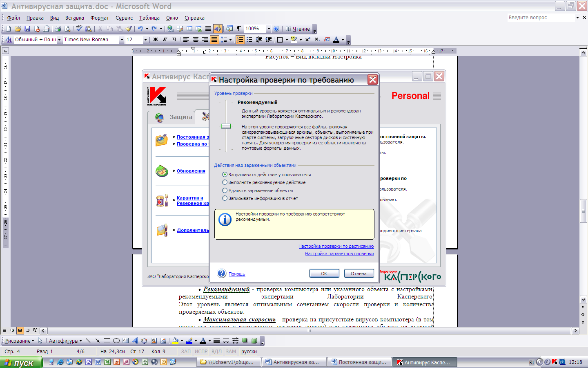This screenshot has height=368, width=588.
Task: Expand the highlight color dropdown arrow
Action: click(x=301, y=40)
